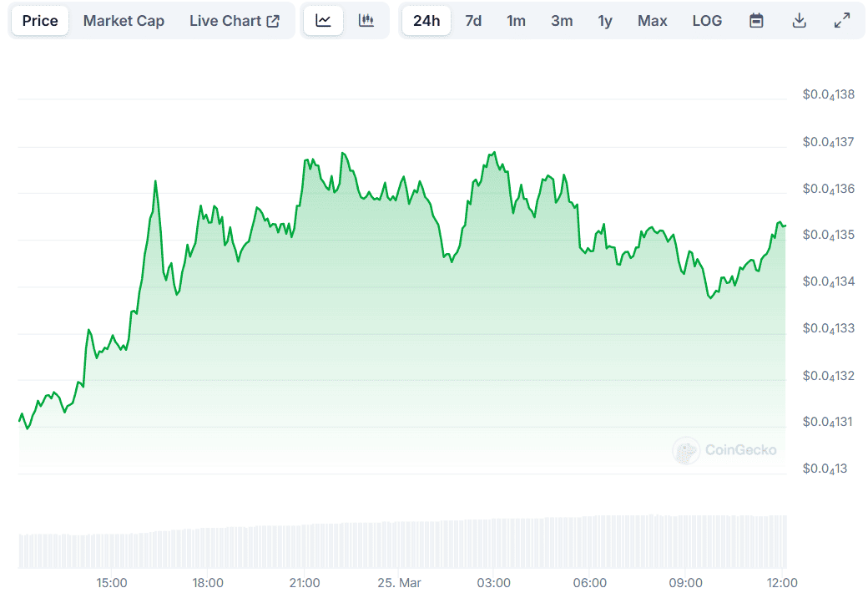Click the $0.0₄138 price axis label

[829, 94]
